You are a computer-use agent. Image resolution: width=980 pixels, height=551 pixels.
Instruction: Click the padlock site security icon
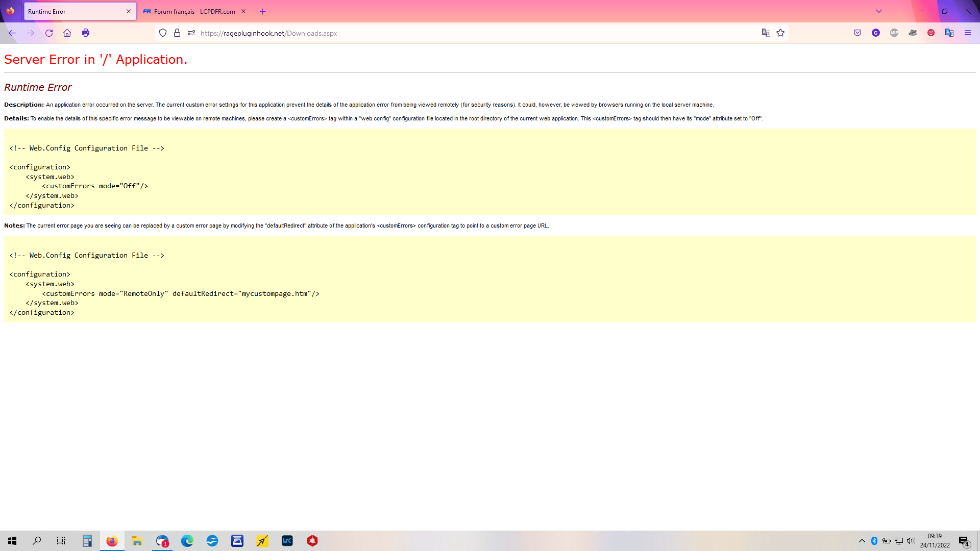point(177,33)
